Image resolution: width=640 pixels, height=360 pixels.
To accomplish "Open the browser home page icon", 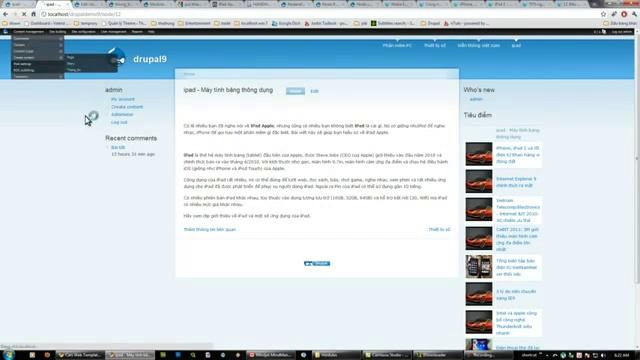I will click(33, 14).
